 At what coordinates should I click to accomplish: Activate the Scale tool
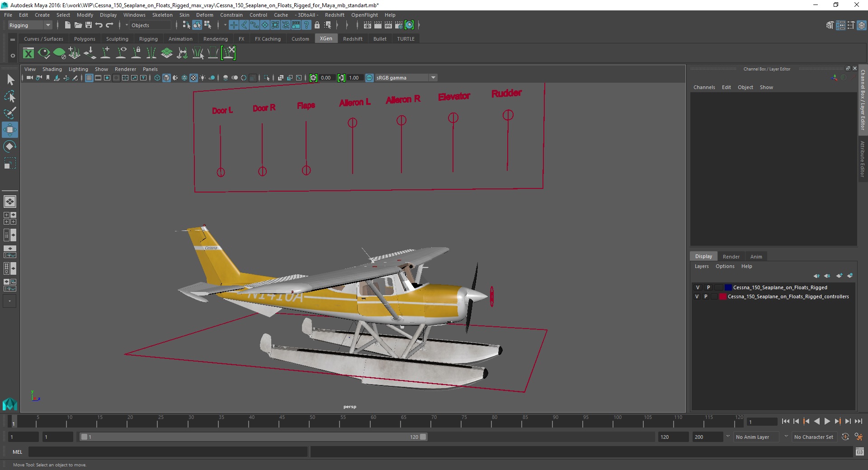click(x=10, y=163)
